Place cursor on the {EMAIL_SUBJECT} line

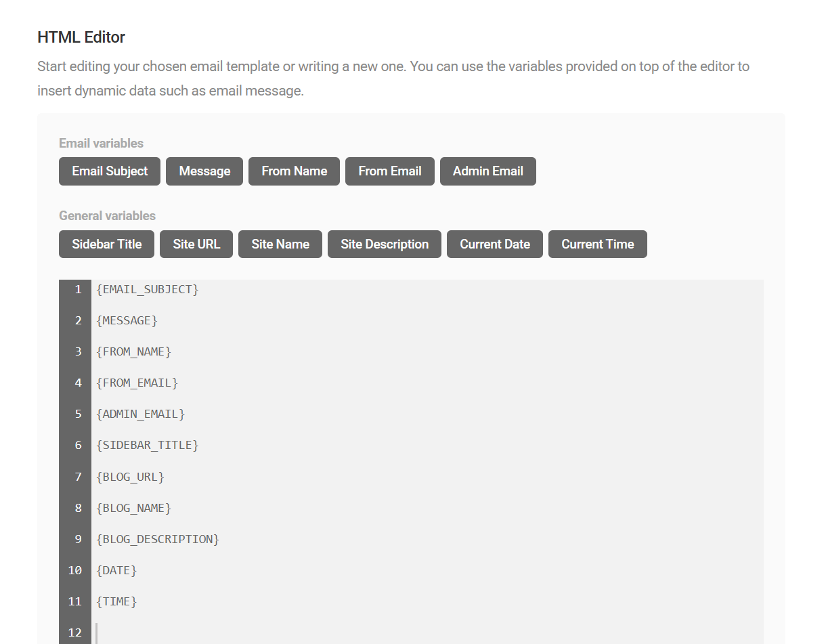pyautogui.click(x=147, y=289)
